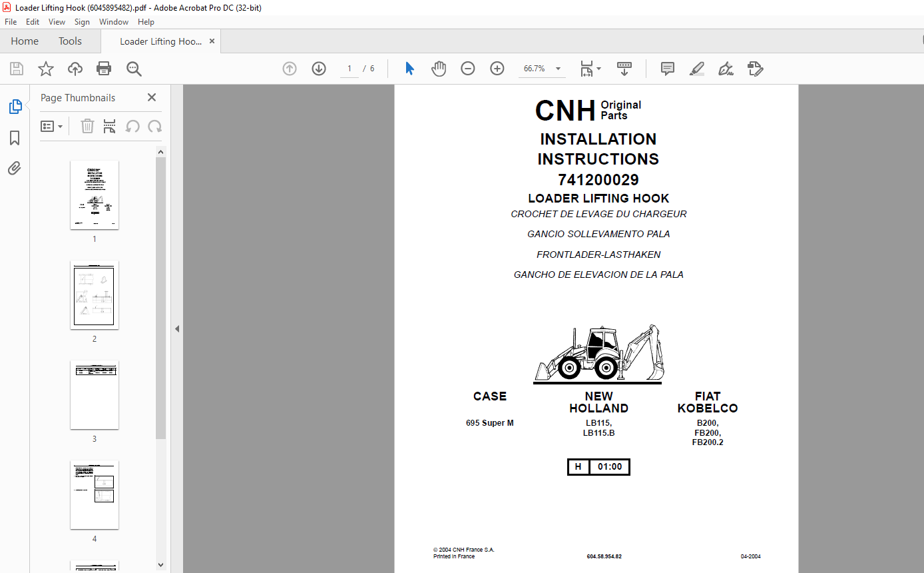This screenshot has height=573, width=924.
Task: Add a sticky note comment
Action: pos(668,69)
